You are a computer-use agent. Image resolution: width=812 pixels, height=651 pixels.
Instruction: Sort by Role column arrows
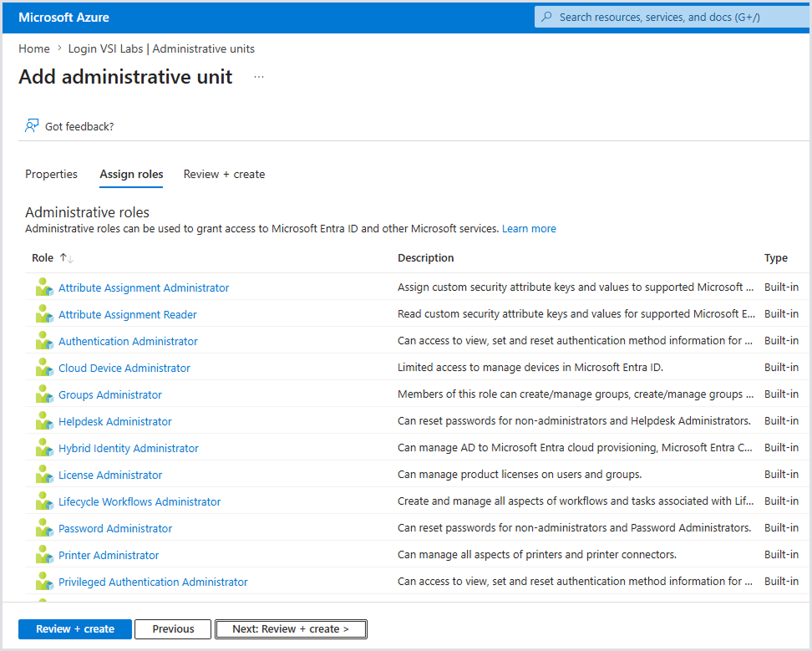tap(66, 258)
